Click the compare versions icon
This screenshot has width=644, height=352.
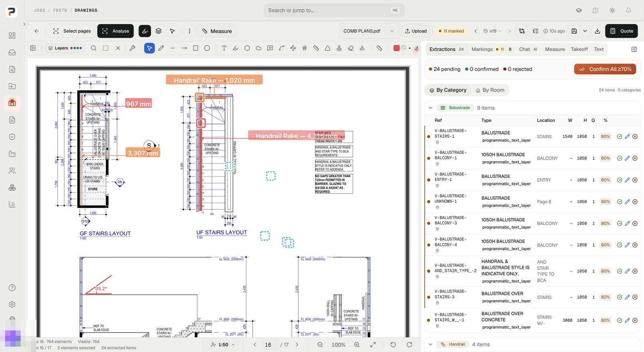[x=522, y=31]
